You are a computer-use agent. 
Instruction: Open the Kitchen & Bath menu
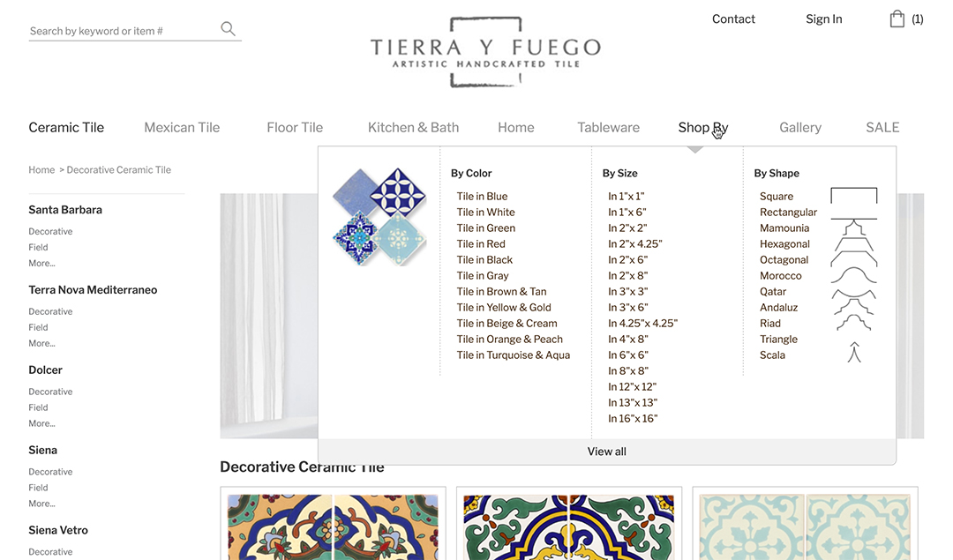[413, 128]
